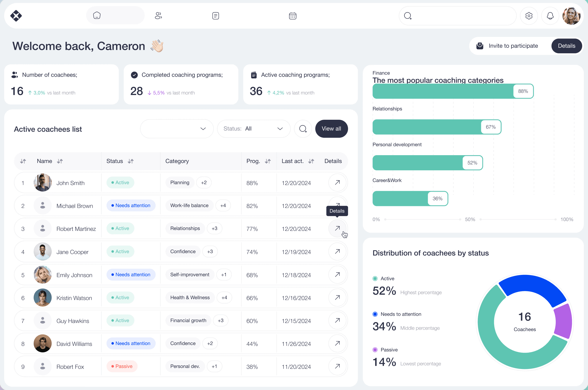The image size is (588, 390).
Task: Sort table by Name column arrows
Action: (60, 161)
